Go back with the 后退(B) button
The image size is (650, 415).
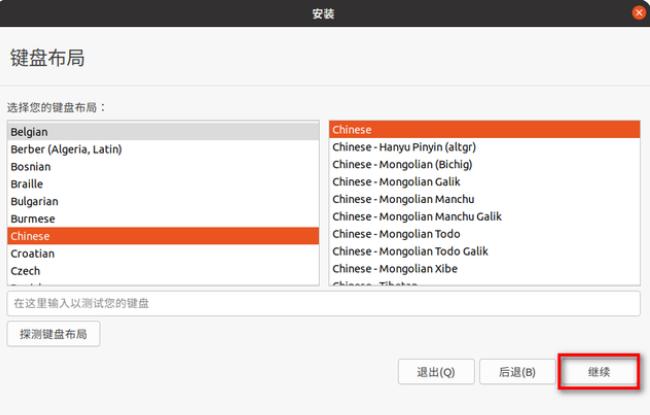pos(517,372)
